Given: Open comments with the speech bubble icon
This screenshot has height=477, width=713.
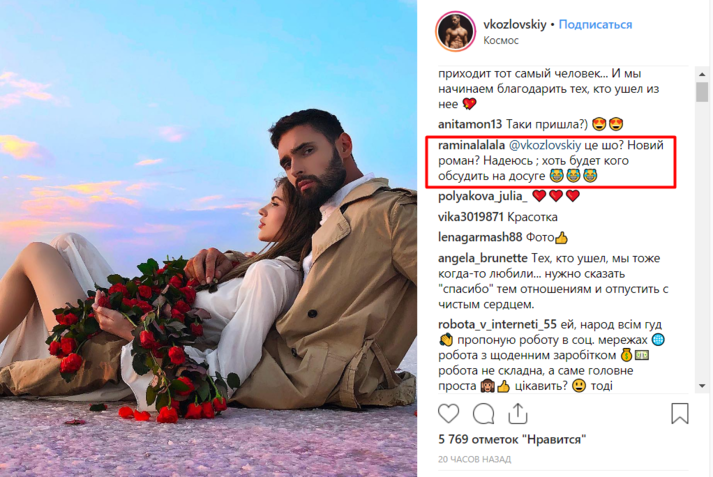Looking at the screenshot, I should pos(483,414).
